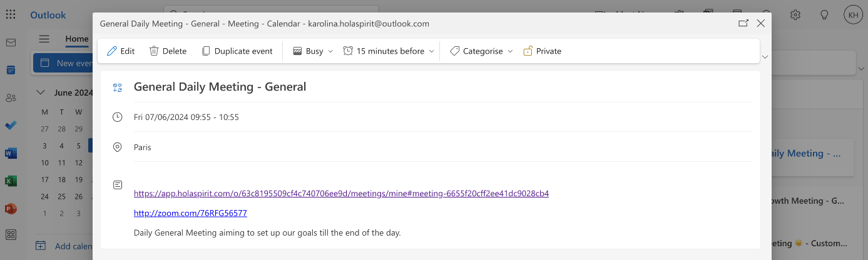Select day 24 in mini calendar

pos(44,196)
